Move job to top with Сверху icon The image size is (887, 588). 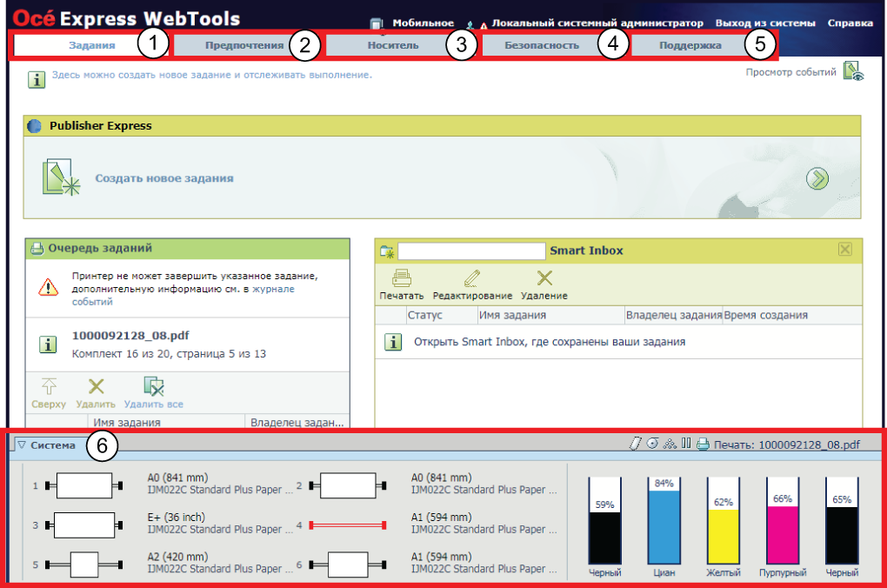click(x=50, y=386)
